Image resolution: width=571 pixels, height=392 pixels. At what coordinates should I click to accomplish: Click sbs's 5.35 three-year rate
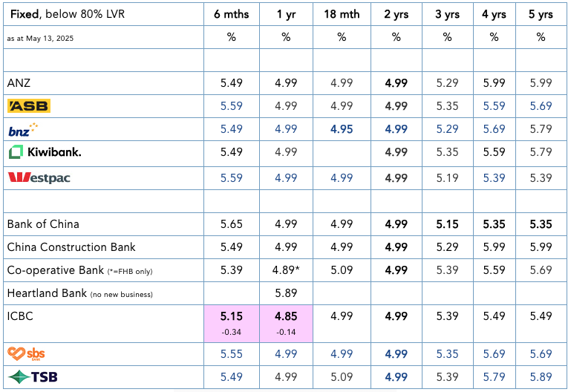click(x=447, y=354)
